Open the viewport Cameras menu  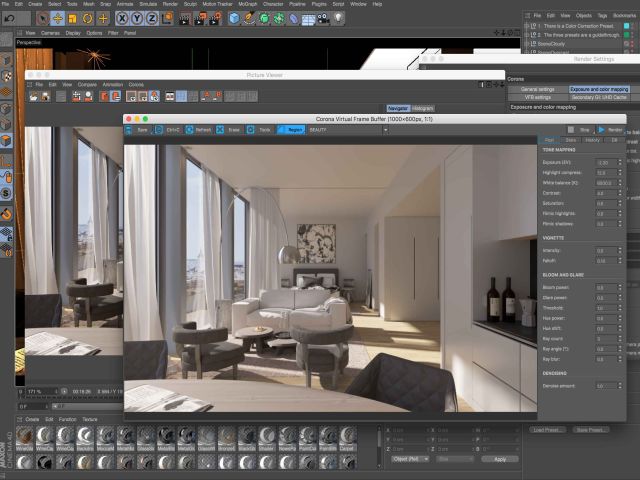point(50,33)
